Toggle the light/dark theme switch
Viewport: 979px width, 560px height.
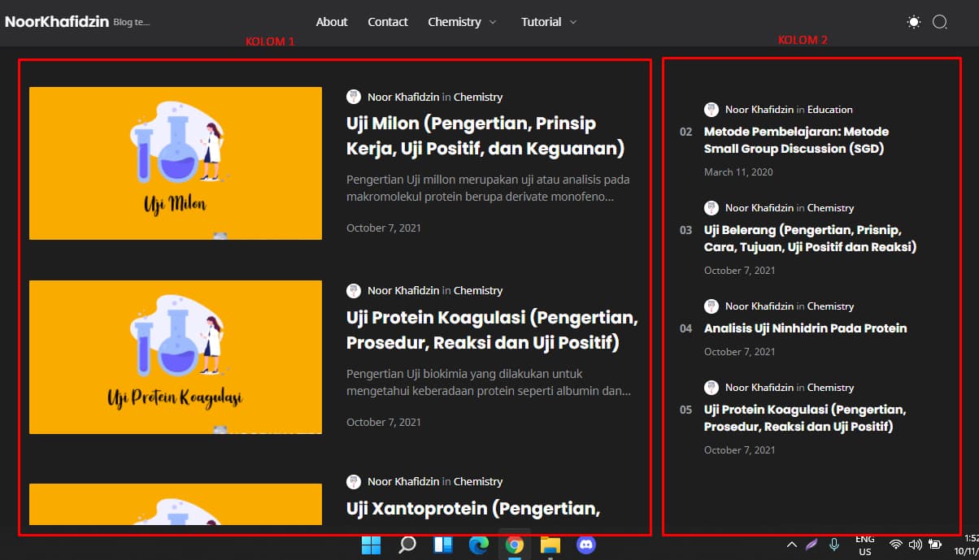tap(912, 23)
